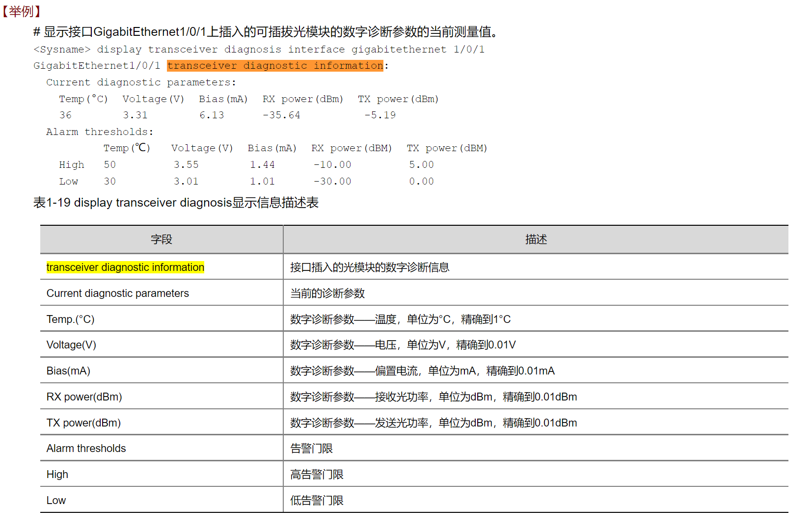Click the 字段 column header
The height and width of the screenshot is (532, 812).
tap(162, 239)
